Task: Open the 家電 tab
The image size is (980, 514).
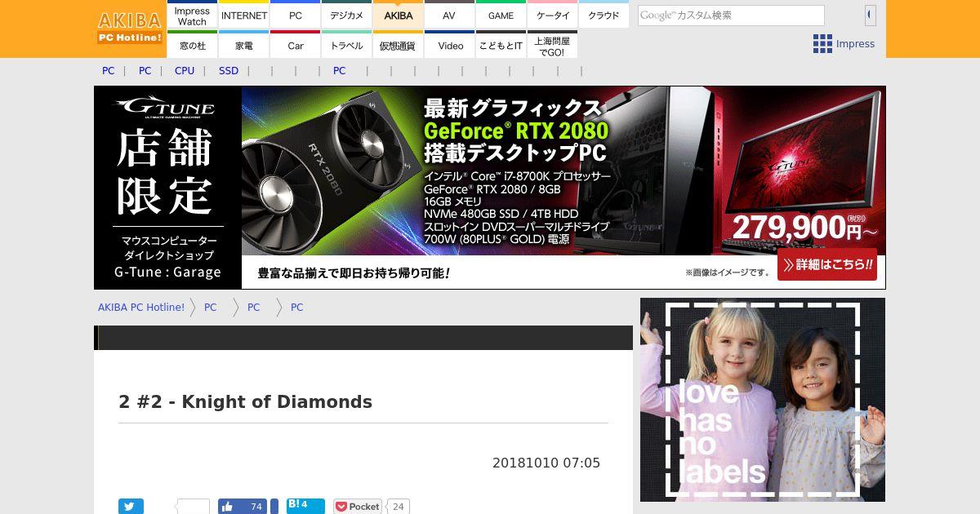Action: pyautogui.click(x=244, y=45)
